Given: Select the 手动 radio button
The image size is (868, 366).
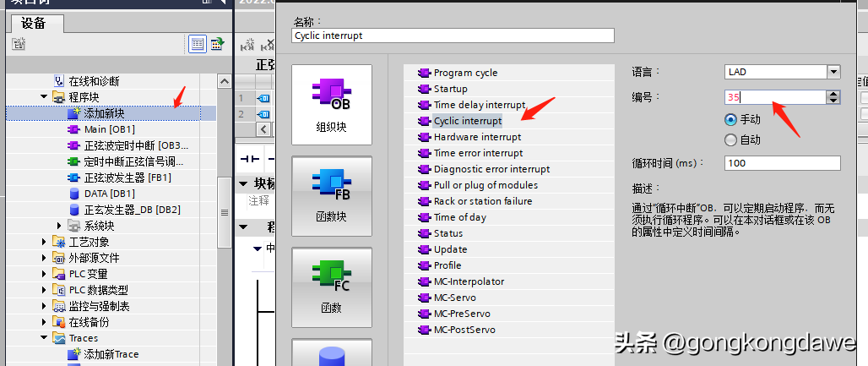Looking at the screenshot, I should click(x=731, y=120).
